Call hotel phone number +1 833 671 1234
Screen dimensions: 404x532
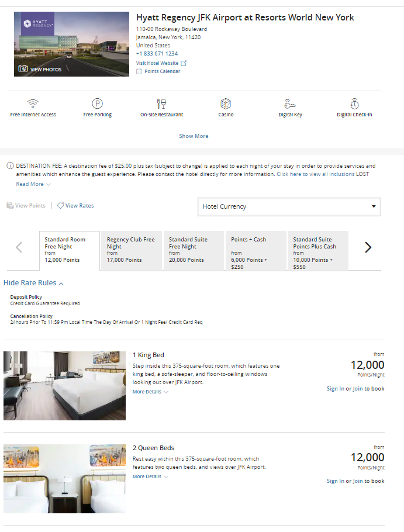click(157, 54)
